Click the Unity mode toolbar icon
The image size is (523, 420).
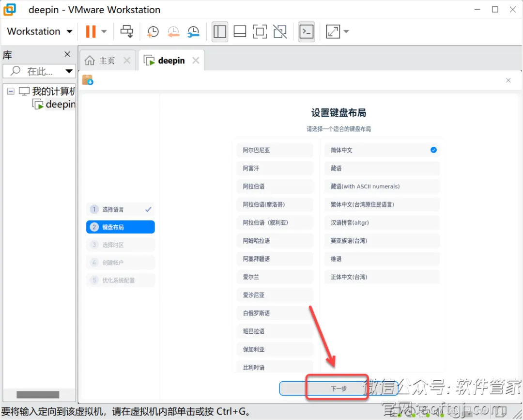(280, 31)
